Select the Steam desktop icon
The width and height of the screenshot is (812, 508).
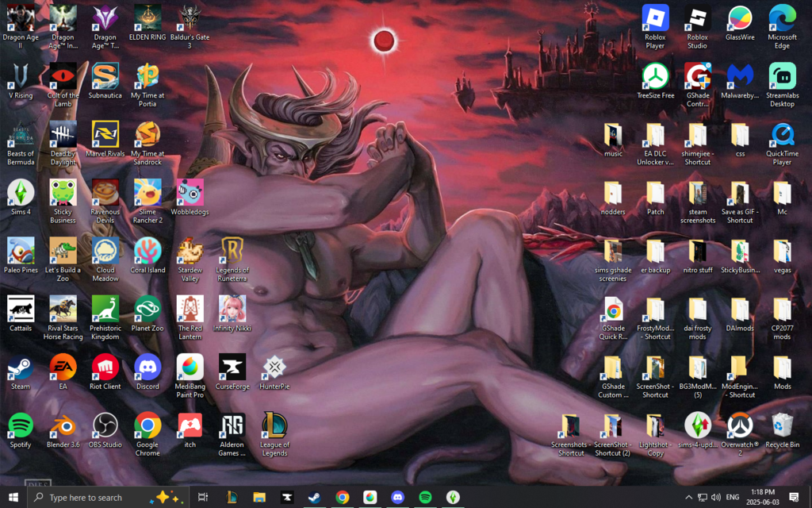click(21, 371)
